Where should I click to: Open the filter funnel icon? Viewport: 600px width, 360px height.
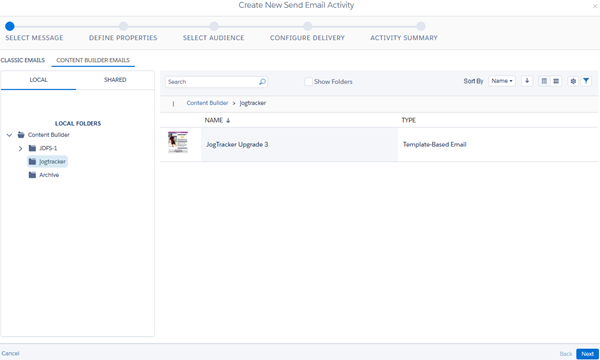click(x=586, y=81)
